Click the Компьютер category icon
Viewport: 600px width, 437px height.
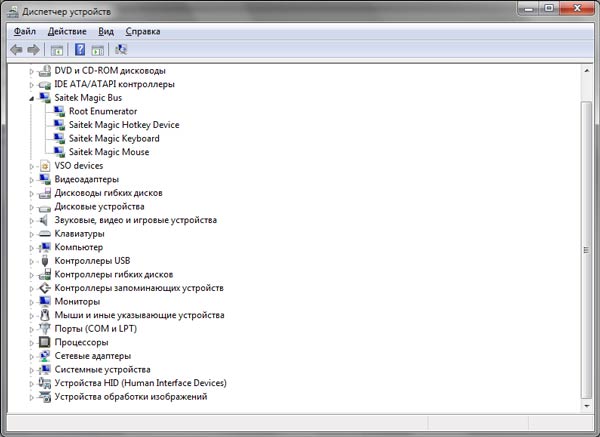pyautogui.click(x=45, y=247)
